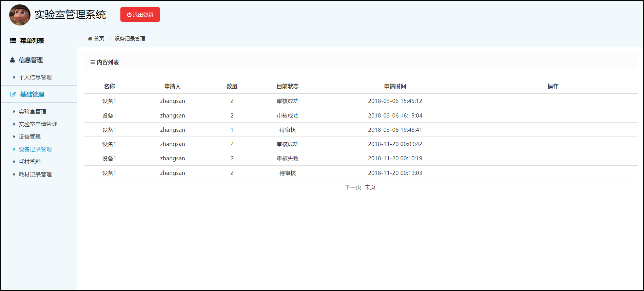Image resolution: width=644 pixels, height=291 pixels.
Task: Click zhangsan in the 15:45:12 row
Action: 173,101
